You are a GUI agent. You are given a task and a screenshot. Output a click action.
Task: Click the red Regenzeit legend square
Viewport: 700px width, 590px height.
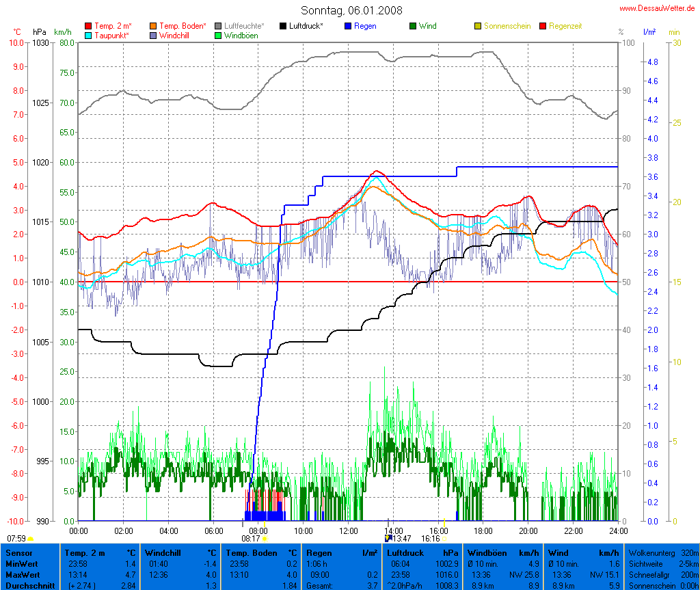click(543, 26)
